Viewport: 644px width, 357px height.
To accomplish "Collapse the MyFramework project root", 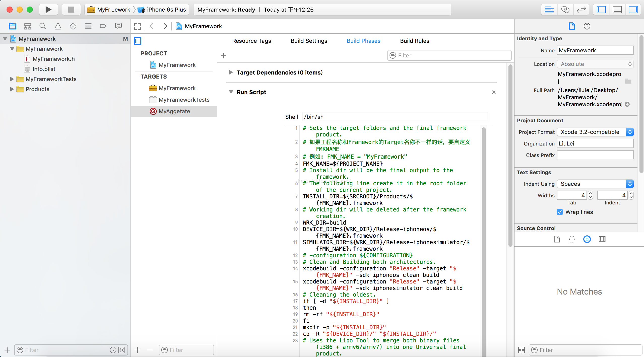I will click(x=5, y=39).
